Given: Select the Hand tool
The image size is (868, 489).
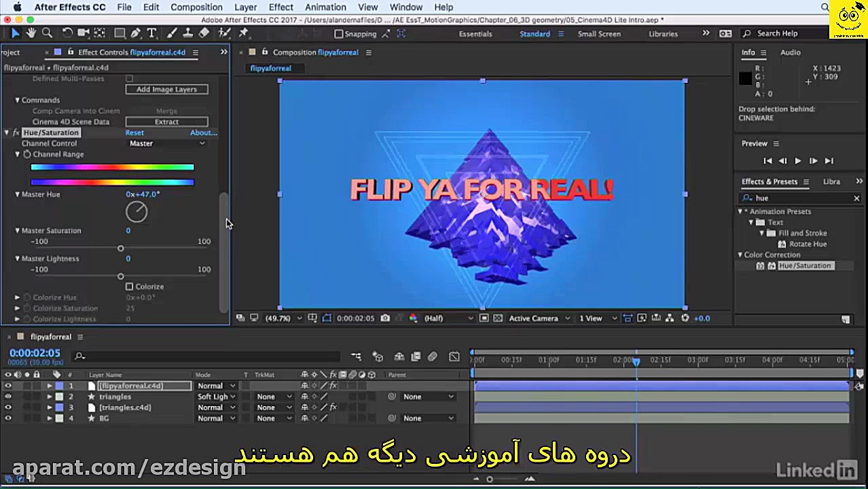Looking at the screenshot, I should 31,33.
